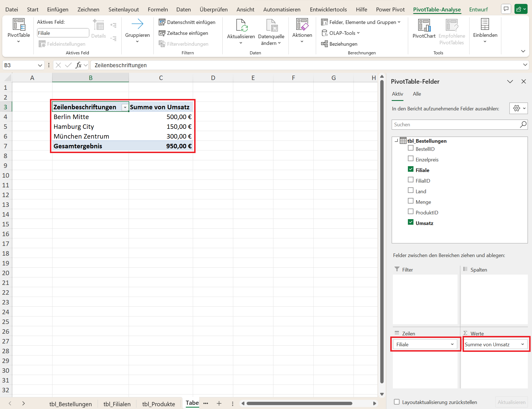
Task: Click the Aktualisieren refresh icon
Action: pyautogui.click(x=241, y=26)
